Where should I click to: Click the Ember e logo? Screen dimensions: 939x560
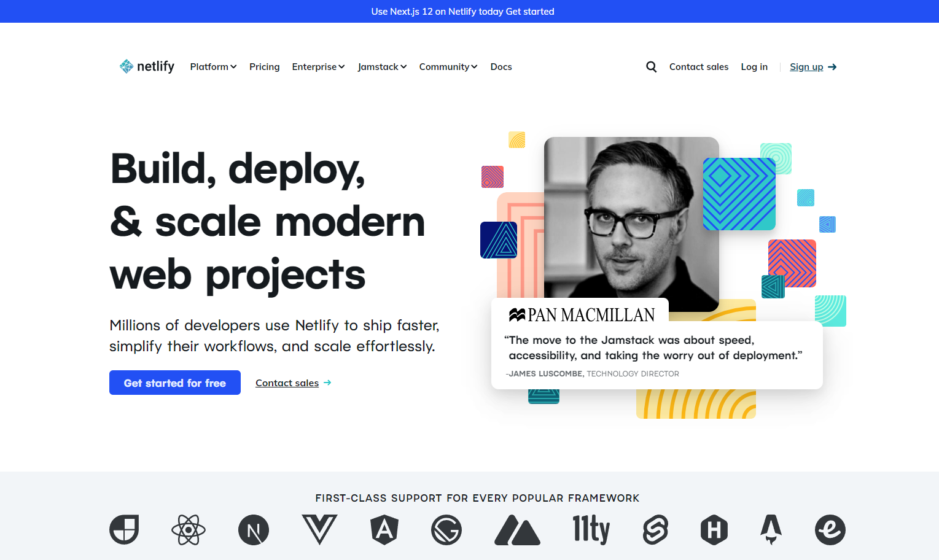point(830,529)
